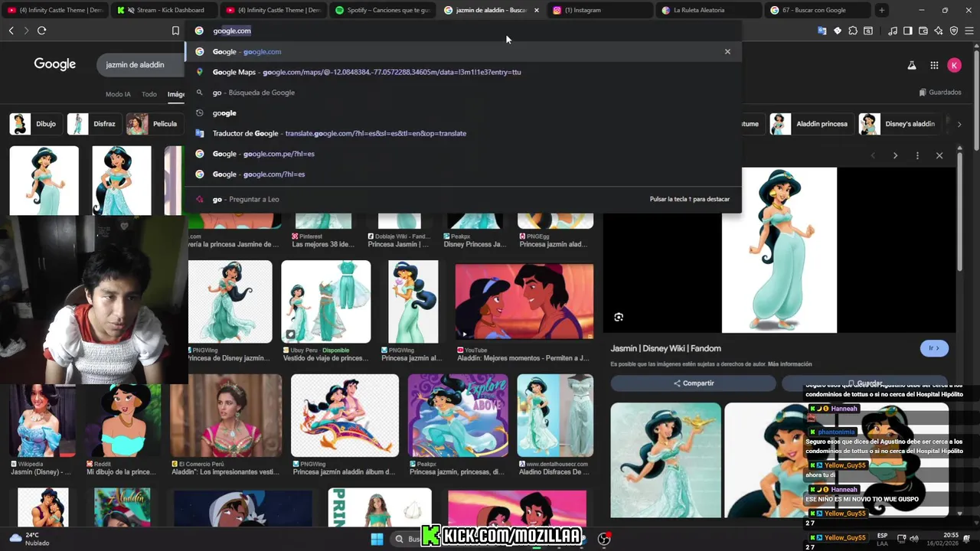Toggle the browser sidebar panel icon
Viewport: 980px width, 551px height.
907,31
